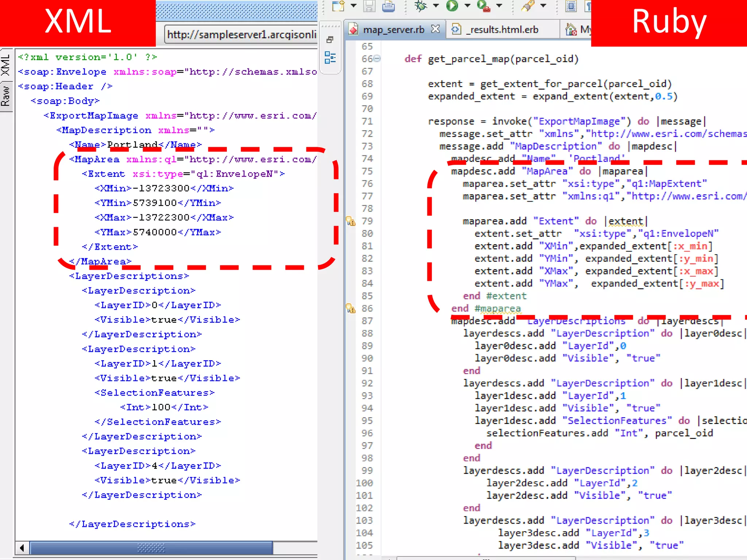The height and width of the screenshot is (560, 747).
Task: Click the '<XMin>-13723300</XMin>' line
Action: [164, 188]
